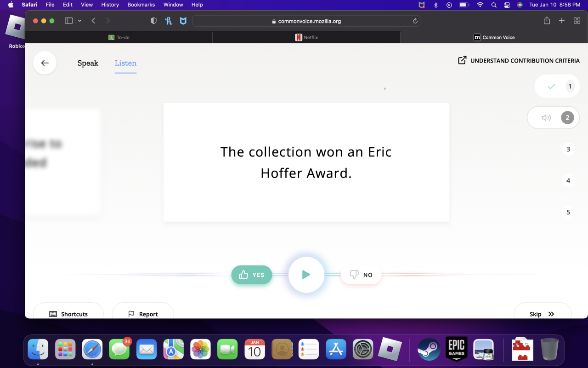
Task: Click the Bluetooth icon in menu bar
Action: tap(436, 5)
